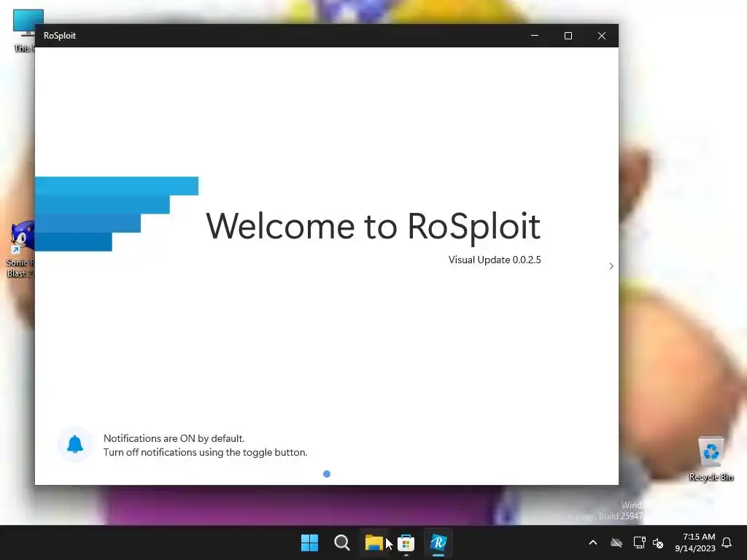Click 'Notifications are ON by default.' text
The image size is (747, 560).
pyautogui.click(x=174, y=438)
